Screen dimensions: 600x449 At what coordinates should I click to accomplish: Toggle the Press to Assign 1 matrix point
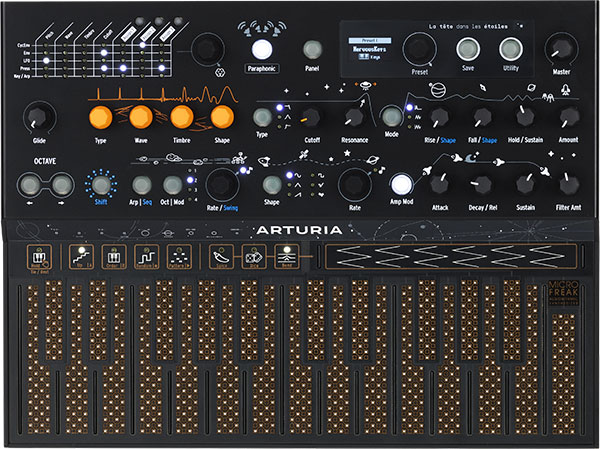123,68
